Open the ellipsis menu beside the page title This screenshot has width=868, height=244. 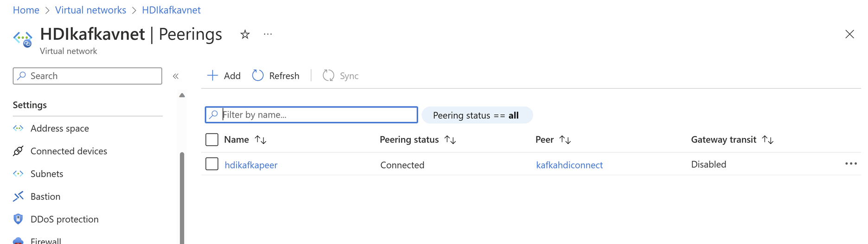point(268,34)
